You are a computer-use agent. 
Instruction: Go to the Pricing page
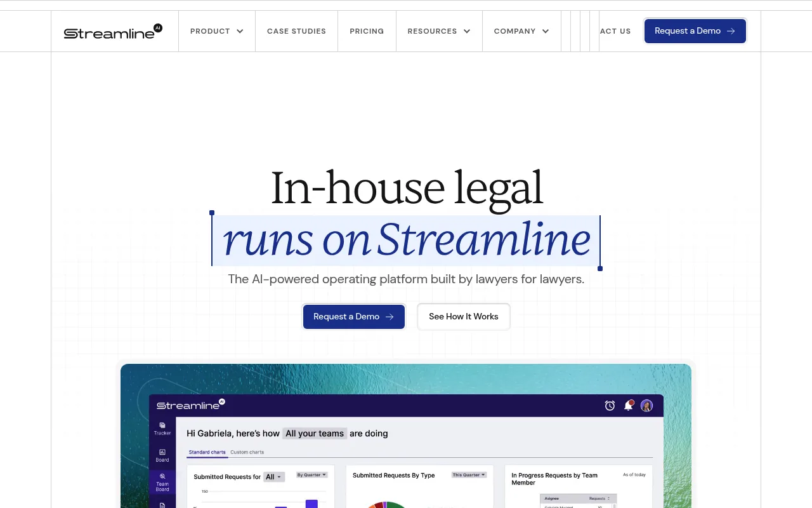click(x=367, y=31)
